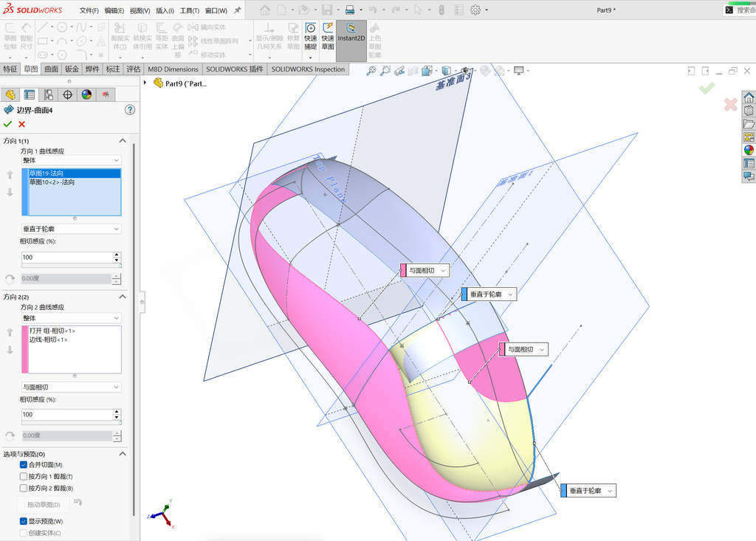This screenshot has height=541, width=756.
Task: Switch to SOLIDWORKS Inspection tab
Action: pyautogui.click(x=308, y=69)
